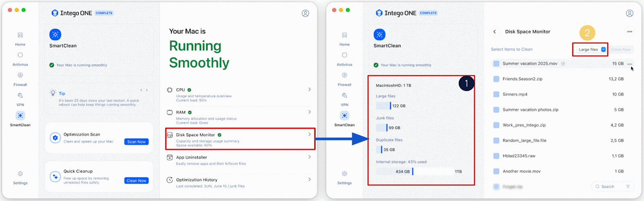Open more options for Summer vacation 2025.mov row
Screen dimensions: 644x201
click(630, 64)
